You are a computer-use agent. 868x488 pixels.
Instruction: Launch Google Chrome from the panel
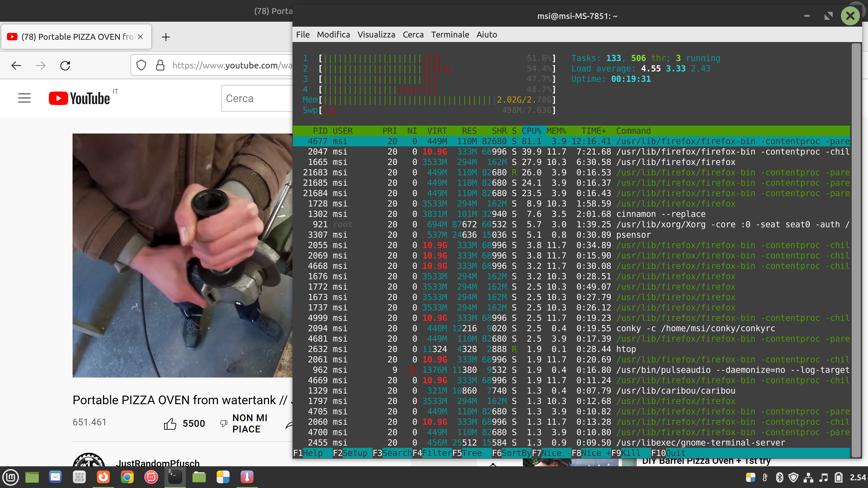coord(127,477)
